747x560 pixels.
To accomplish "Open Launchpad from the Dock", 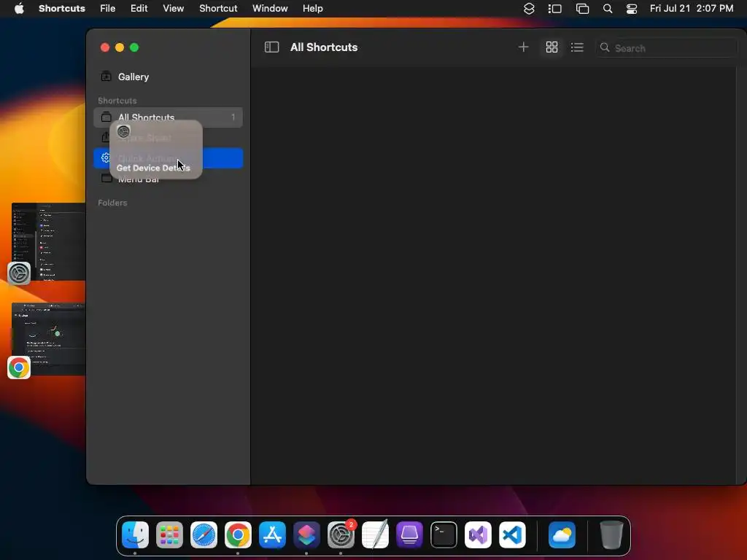I will coord(169,534).
